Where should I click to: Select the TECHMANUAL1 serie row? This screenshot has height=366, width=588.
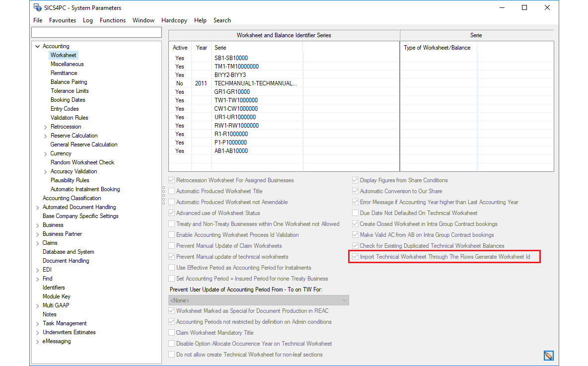[x=256, y=83]
